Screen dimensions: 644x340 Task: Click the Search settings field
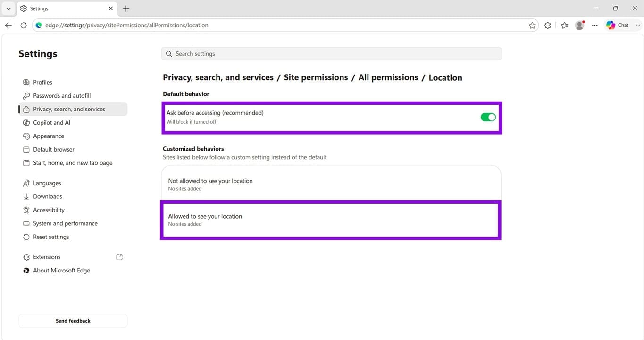(331, 54)
